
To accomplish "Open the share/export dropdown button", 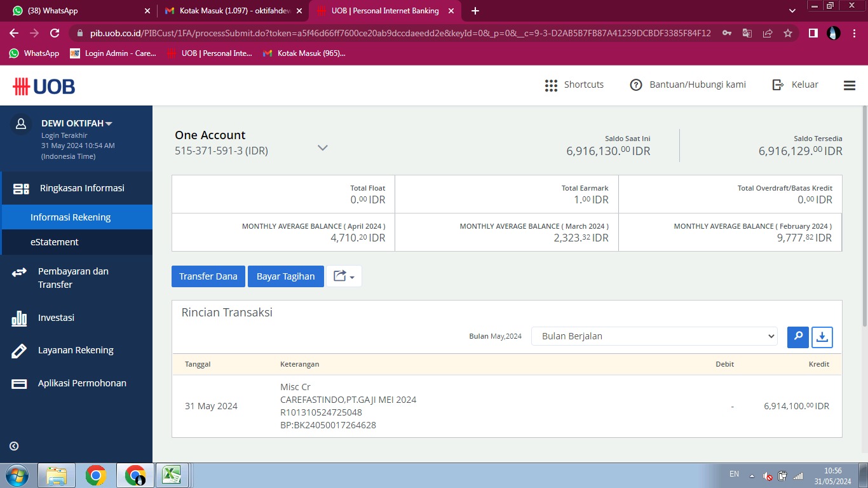I will tap(344, 276).
